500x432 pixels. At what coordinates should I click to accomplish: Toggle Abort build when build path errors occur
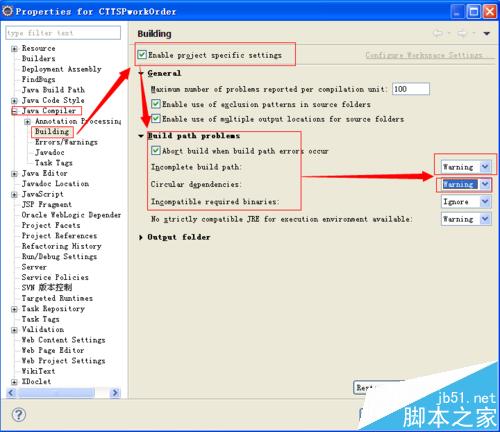[156, 150]
